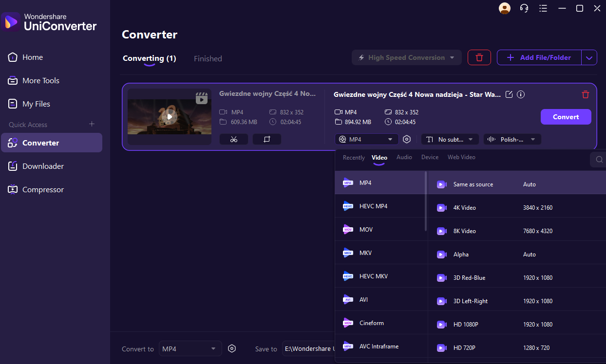Search formats with the magnifier icon
The width and height of the screenshot is (606, 364).
click(600, 159)
